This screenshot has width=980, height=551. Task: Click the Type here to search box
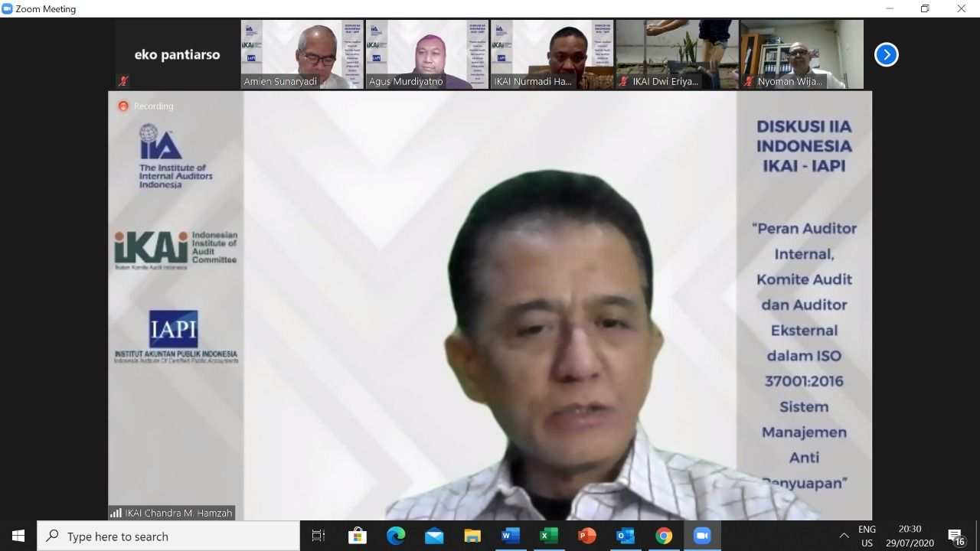pos(168,536)
